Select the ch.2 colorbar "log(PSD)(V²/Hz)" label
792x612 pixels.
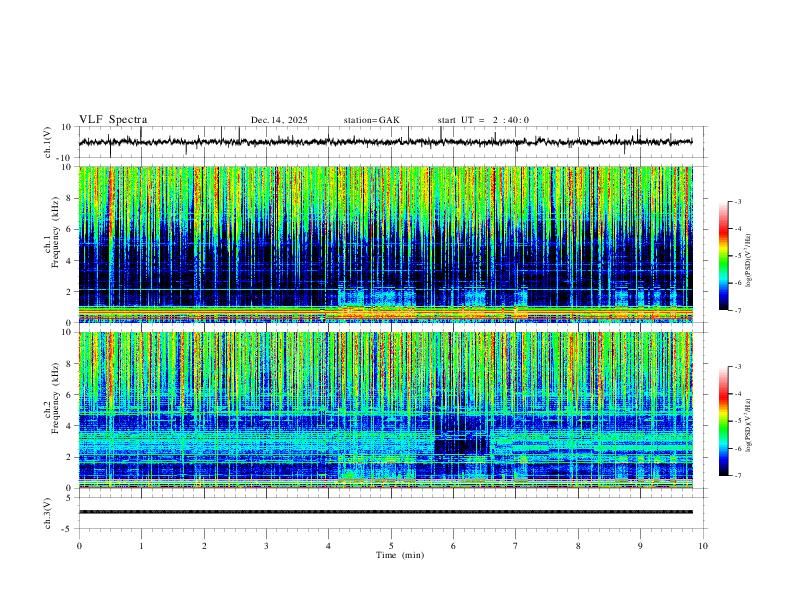(749, 425)
